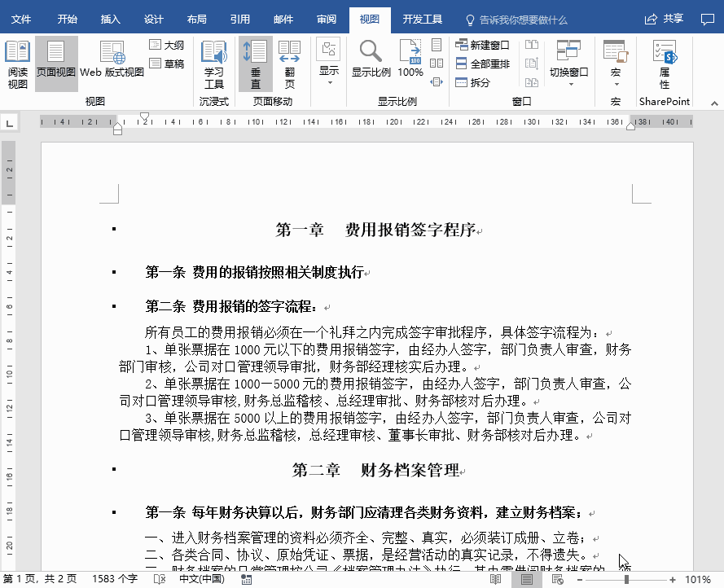Click zoom out minus in status bar
Viewport: 724px width, 588px height.
click(x=580, y=579)
